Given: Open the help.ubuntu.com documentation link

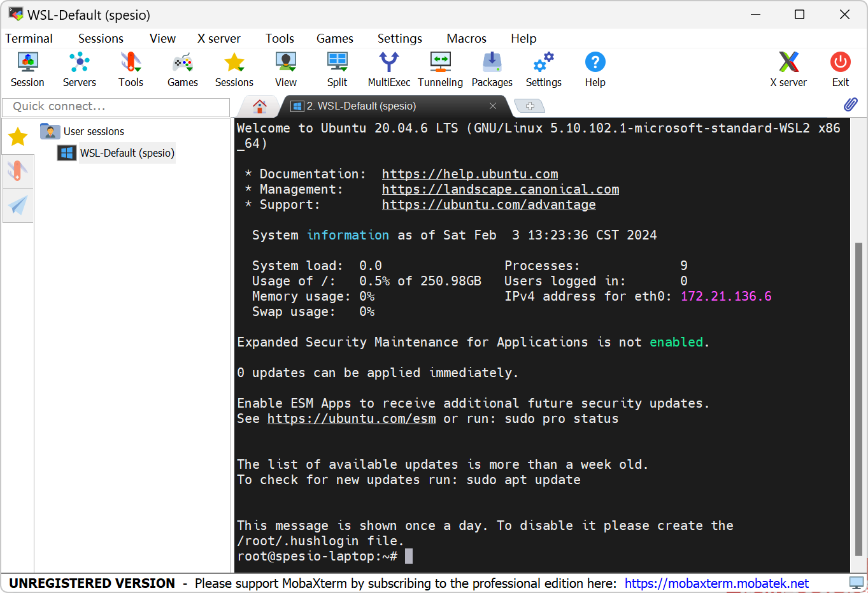Looking at the screenshot, I should point(470,173).
